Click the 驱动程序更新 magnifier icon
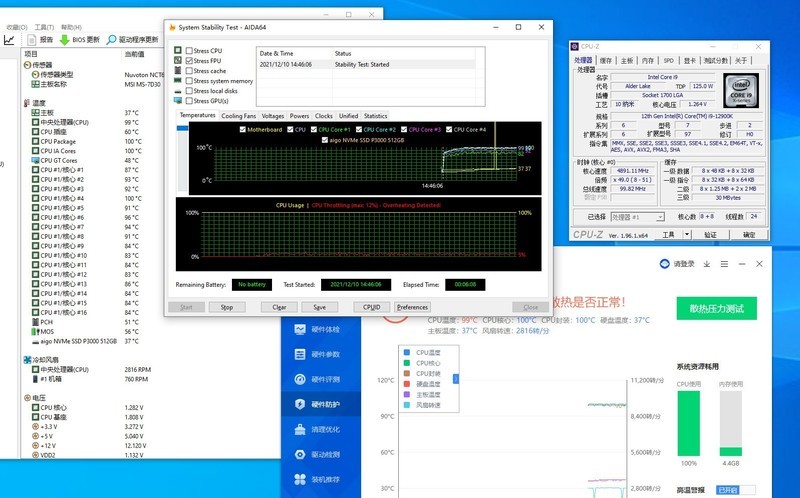Image resolution: width=800 pixels, height=498 pixels. [x=111, y=39]
